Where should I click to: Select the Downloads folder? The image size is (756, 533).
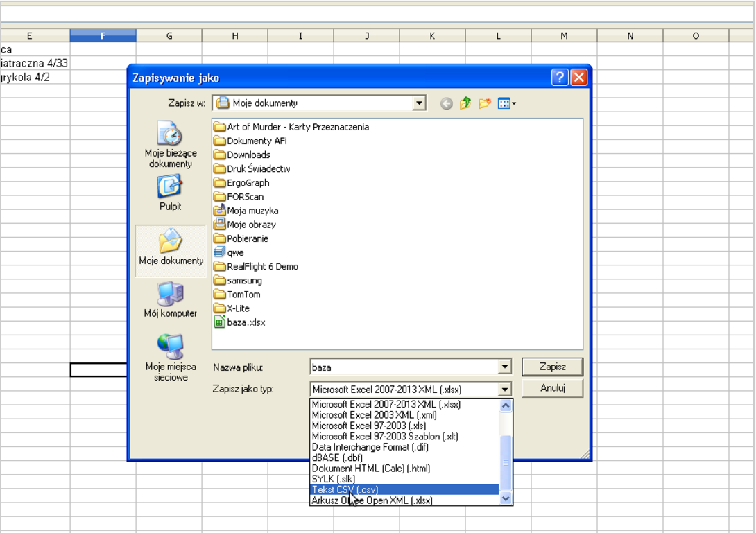click(242, 155)
